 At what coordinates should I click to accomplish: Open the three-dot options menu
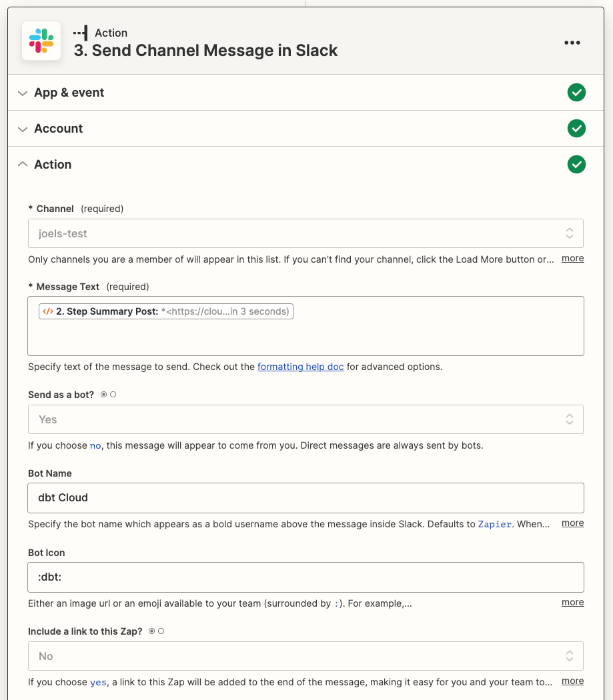(572, 43)
